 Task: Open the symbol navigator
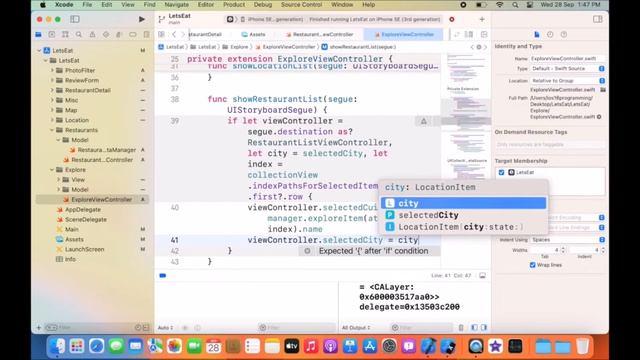[x=65, y=35]
